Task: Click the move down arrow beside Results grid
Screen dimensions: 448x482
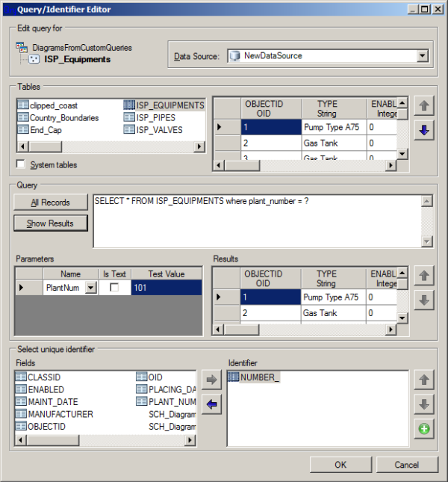Action: click(x=424, y=300)
